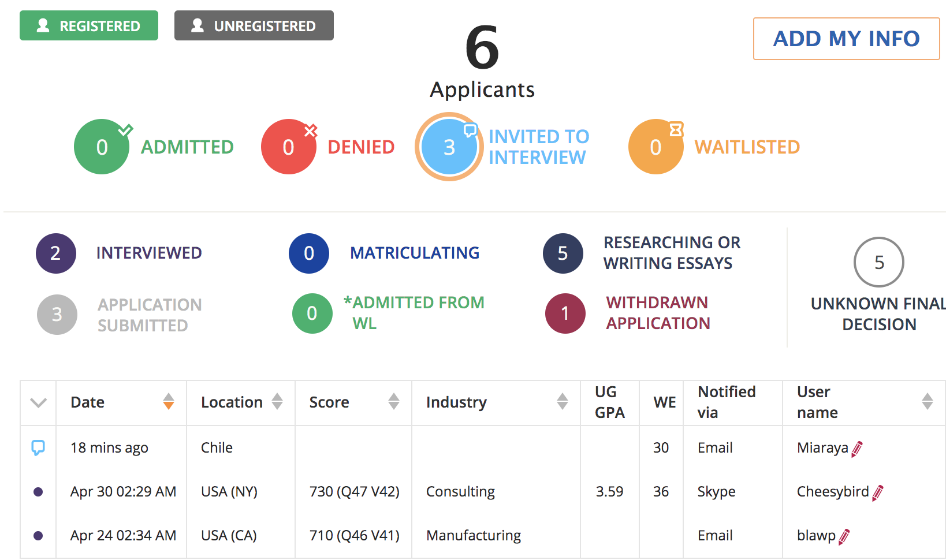The width and height of the screenshot is (946, 560).
Task: Click the speech bubble icon in Chile row
Action: 38,447
